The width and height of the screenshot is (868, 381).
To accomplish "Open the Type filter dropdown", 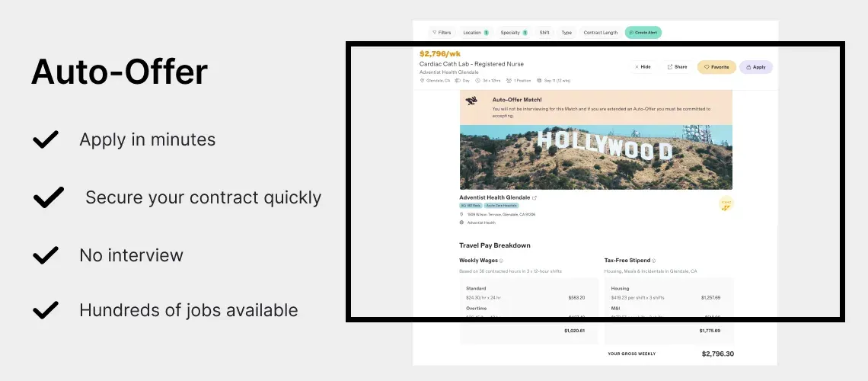I will pyautogui.click(x=566, y=33).
